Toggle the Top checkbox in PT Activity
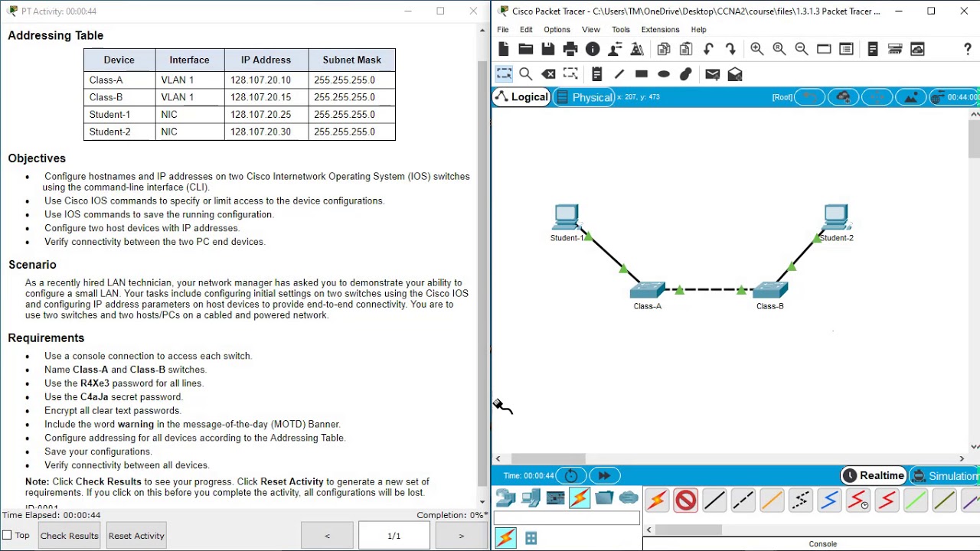 point(7,536)
